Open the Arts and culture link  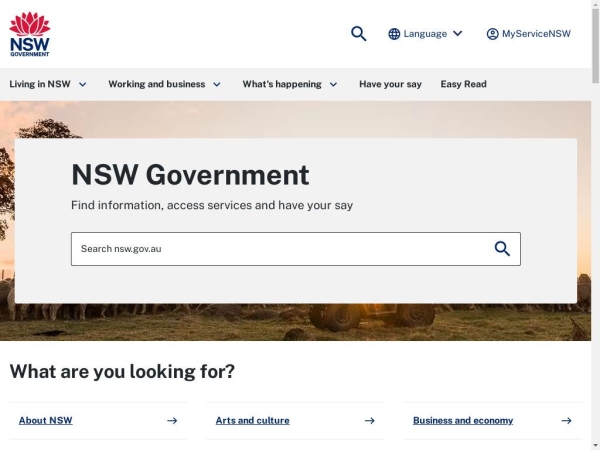tap(253, 421)
